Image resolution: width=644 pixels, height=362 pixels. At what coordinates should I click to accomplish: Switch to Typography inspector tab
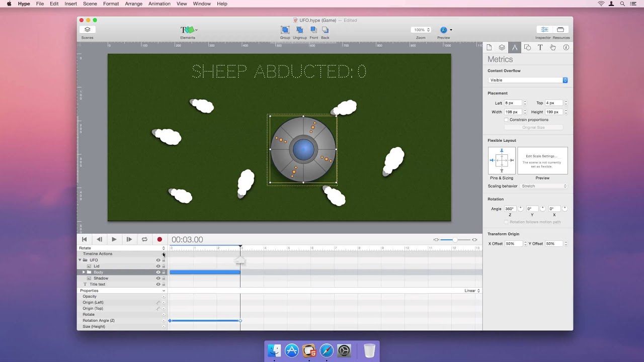(540, 47)
